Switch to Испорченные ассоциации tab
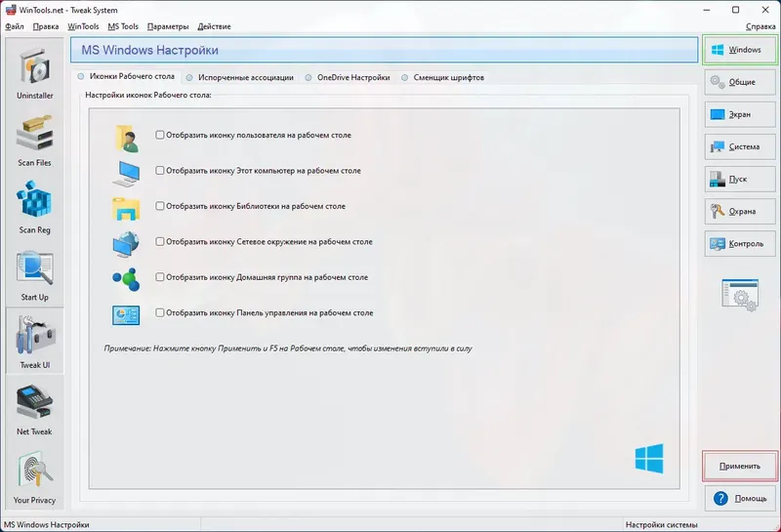781x532 pixels. 240,77
